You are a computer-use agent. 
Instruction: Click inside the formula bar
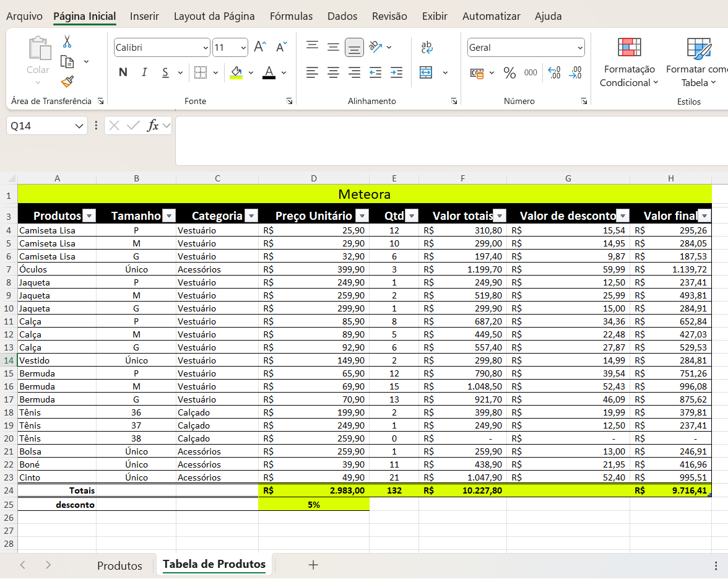pyautogui.click(x=451, y=141)
